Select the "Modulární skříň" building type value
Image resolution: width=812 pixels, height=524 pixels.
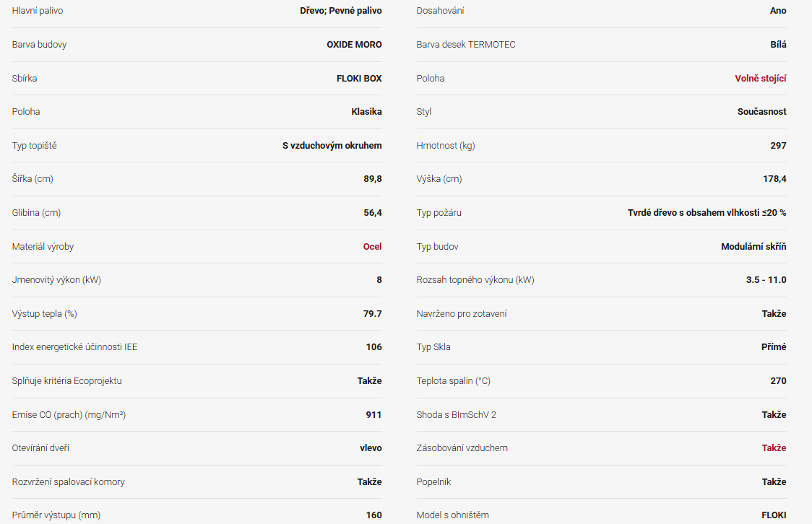pyautogui.click(x=753, y=246)
